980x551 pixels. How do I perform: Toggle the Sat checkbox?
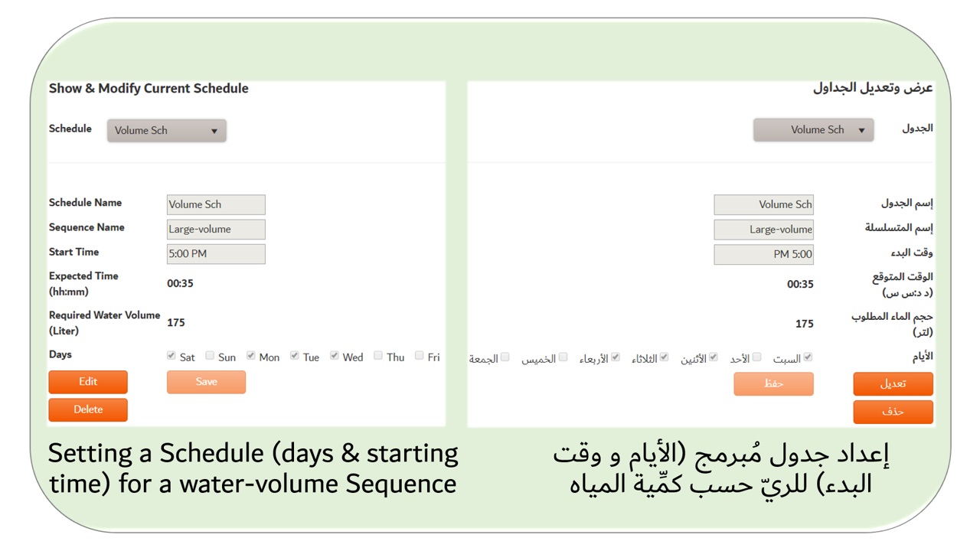point(171,356)
